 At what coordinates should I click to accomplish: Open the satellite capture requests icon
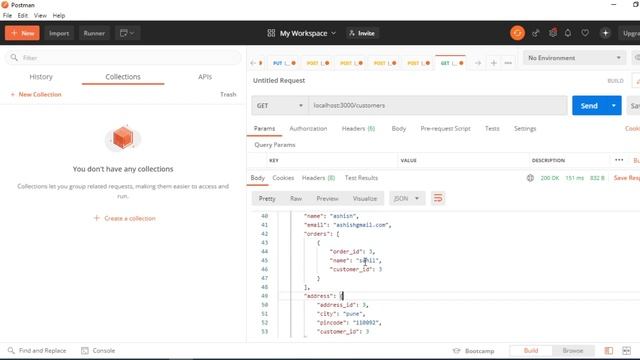pyautogui.click(x=536, y=33)
